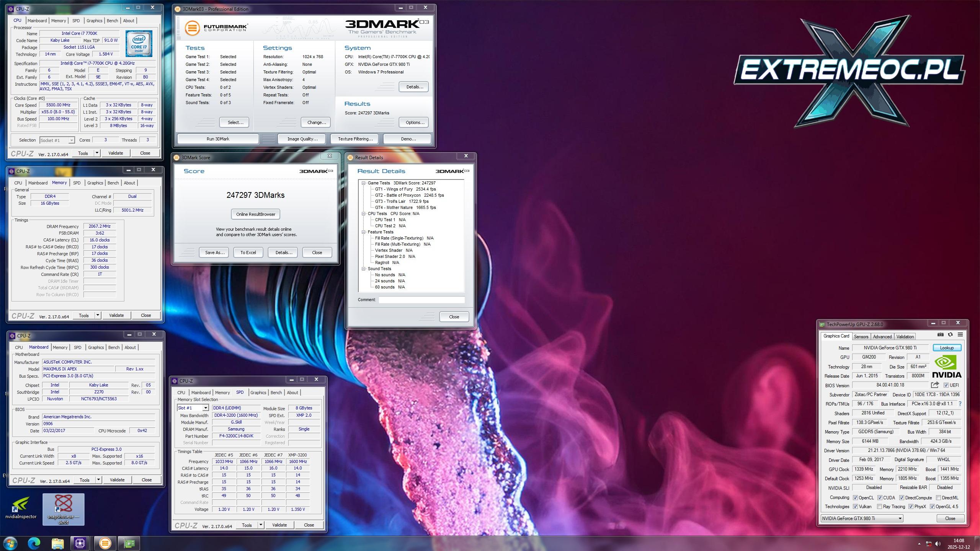
Task: Click the Comment input field
Action: (x=421, y=300)
